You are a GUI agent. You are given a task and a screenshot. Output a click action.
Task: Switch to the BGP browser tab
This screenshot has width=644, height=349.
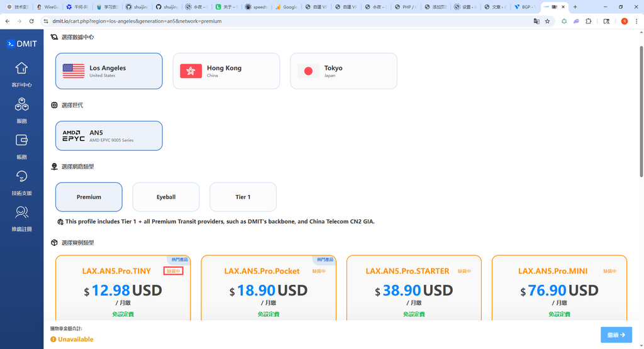click(525, 7)
